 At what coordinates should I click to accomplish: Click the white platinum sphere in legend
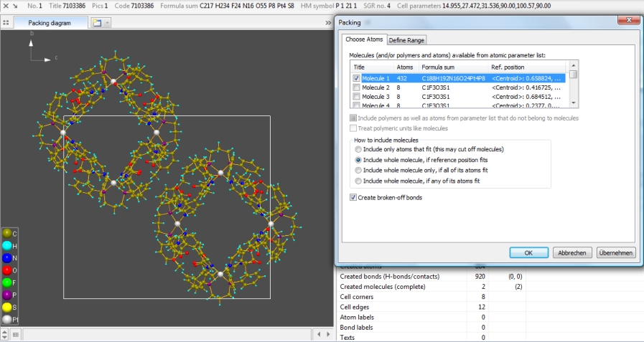tap(7, 319)
